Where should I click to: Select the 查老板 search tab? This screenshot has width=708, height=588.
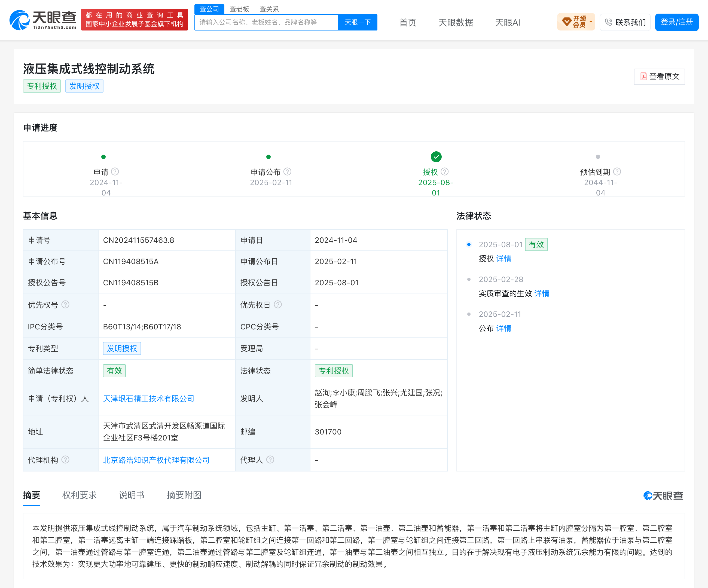[239, 9]
